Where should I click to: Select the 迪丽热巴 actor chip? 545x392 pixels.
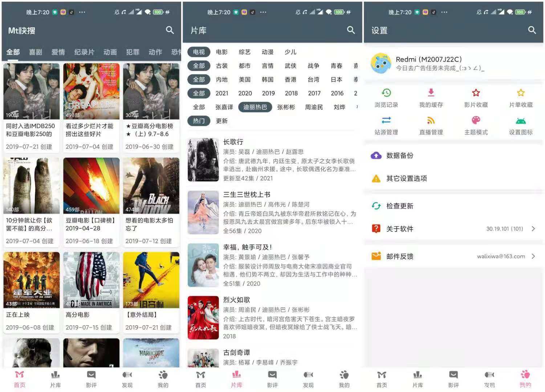[x=255, y=107]
